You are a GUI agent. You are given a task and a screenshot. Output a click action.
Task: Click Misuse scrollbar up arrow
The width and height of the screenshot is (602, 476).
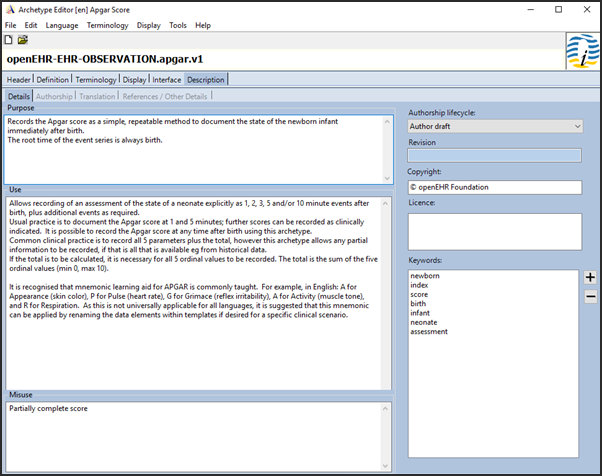point(385,408)
